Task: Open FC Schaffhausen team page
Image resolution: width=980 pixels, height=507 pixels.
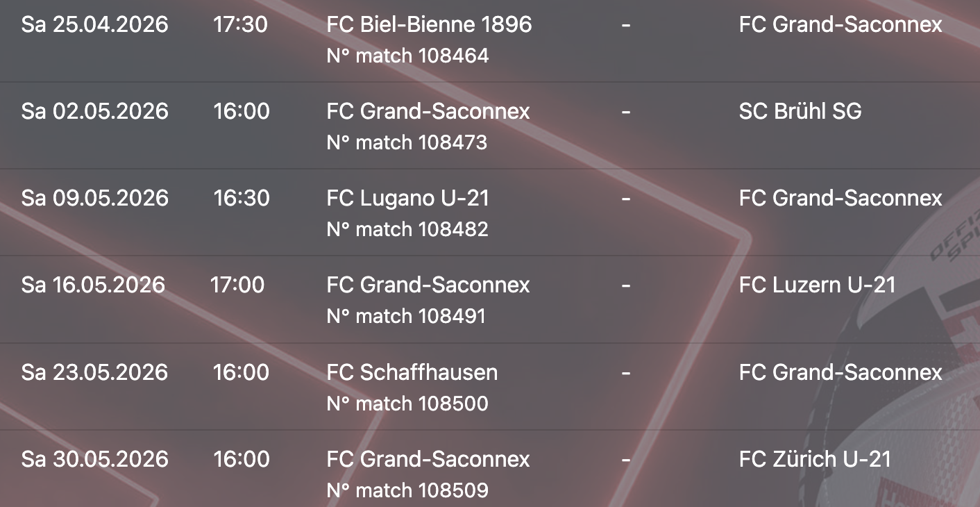Action: [412, 372]
